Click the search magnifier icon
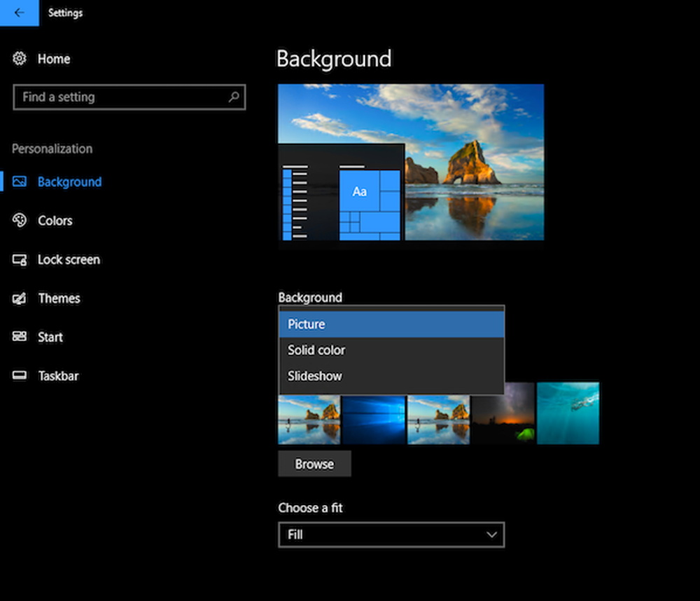 tap(234, 97)
